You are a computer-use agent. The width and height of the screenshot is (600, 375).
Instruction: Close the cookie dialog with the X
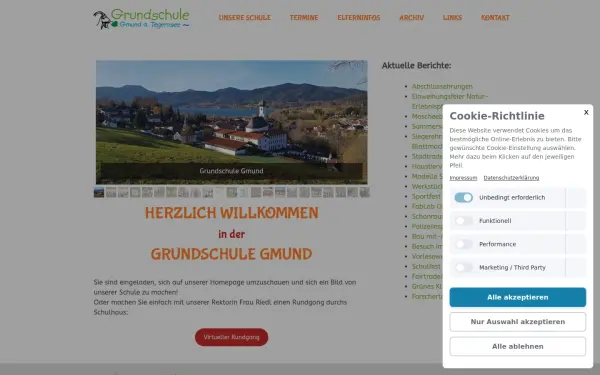tap(586, 112)
